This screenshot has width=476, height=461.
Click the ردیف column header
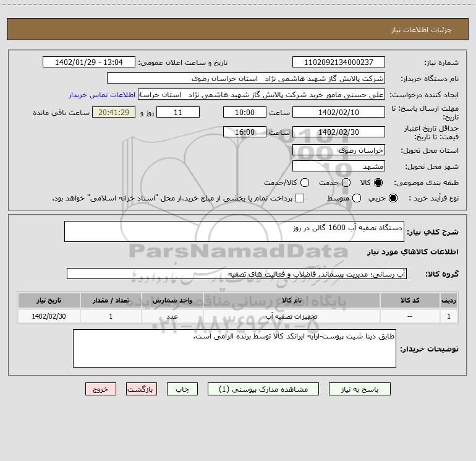click(x=449, y=300)
